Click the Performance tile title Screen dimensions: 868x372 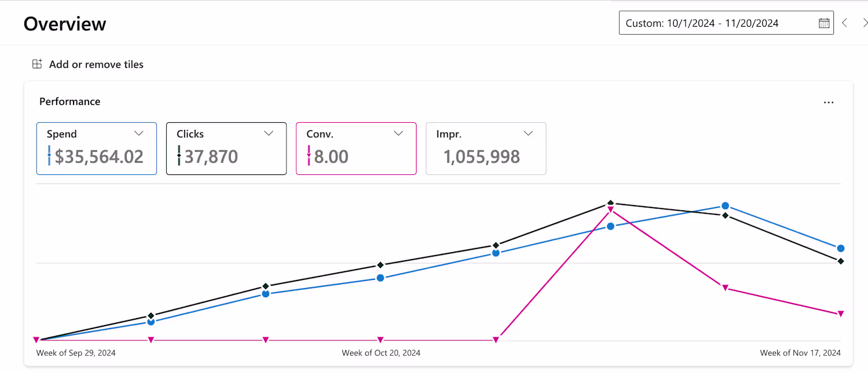click(x=69, y=101)
